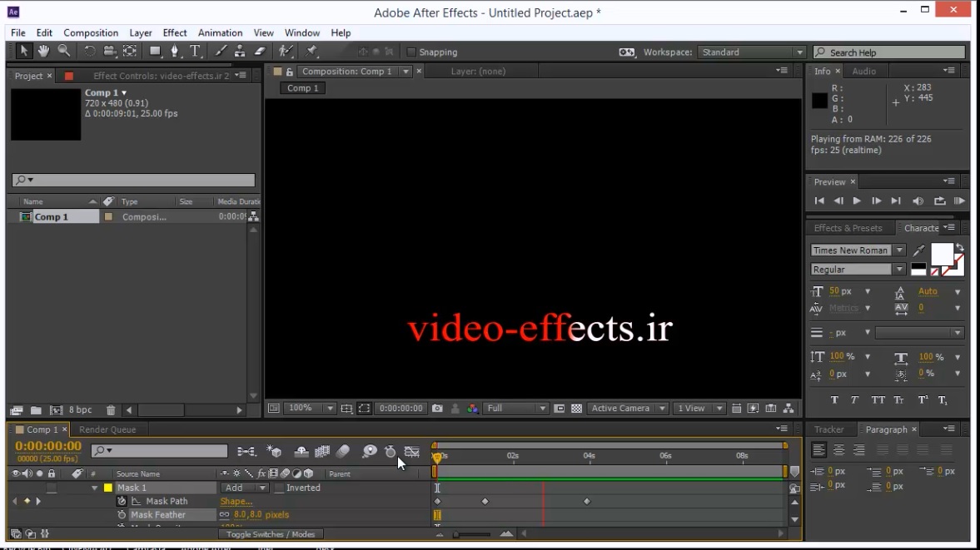Open the 100% magnification dropdown
This screenshot has height=550, width=980.
[x=310, y=409]
